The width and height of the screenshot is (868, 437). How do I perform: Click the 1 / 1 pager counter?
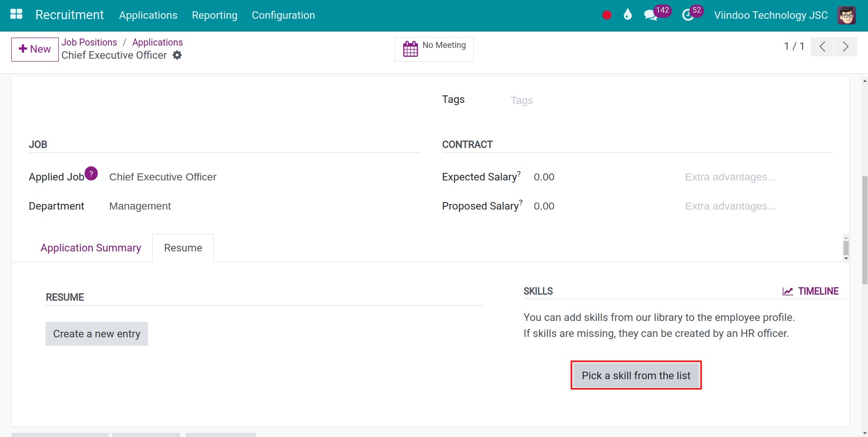[794, 47]
